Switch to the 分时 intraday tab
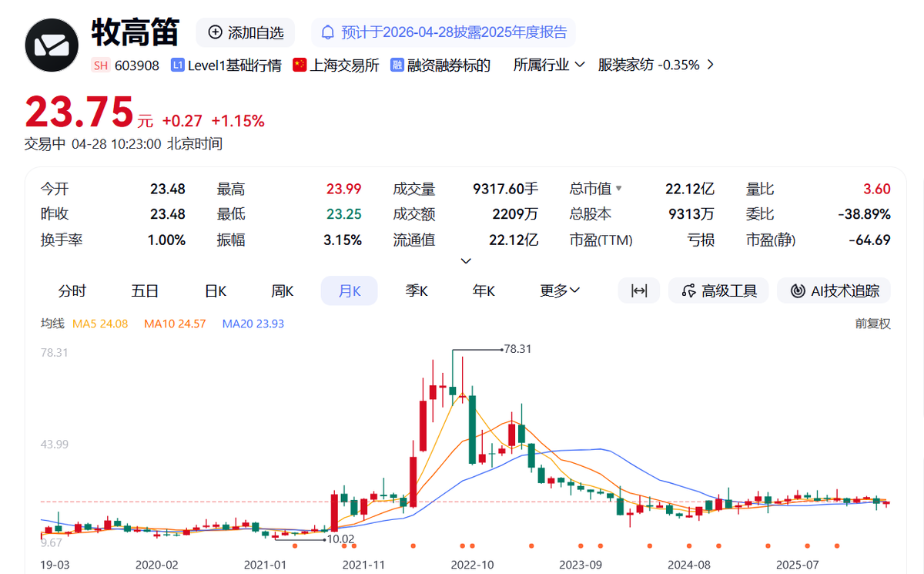The width and height of the screenshot is (924, 574). (72, 290)
